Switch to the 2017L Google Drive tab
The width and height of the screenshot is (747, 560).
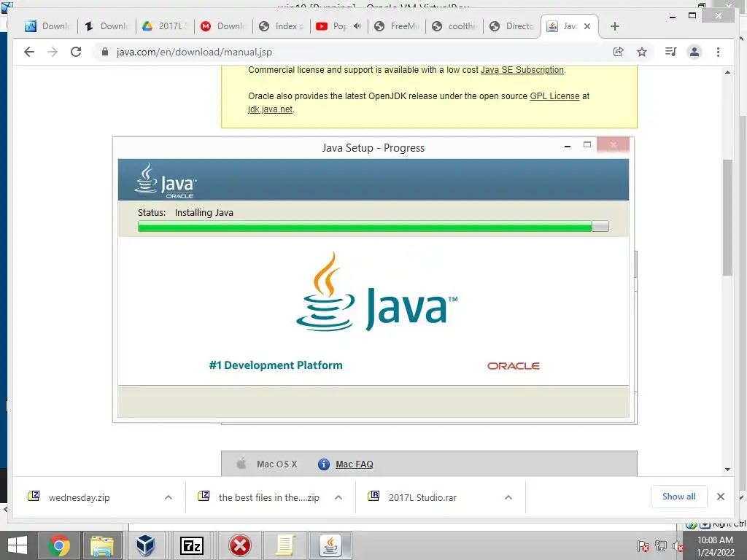pos(165,26)
